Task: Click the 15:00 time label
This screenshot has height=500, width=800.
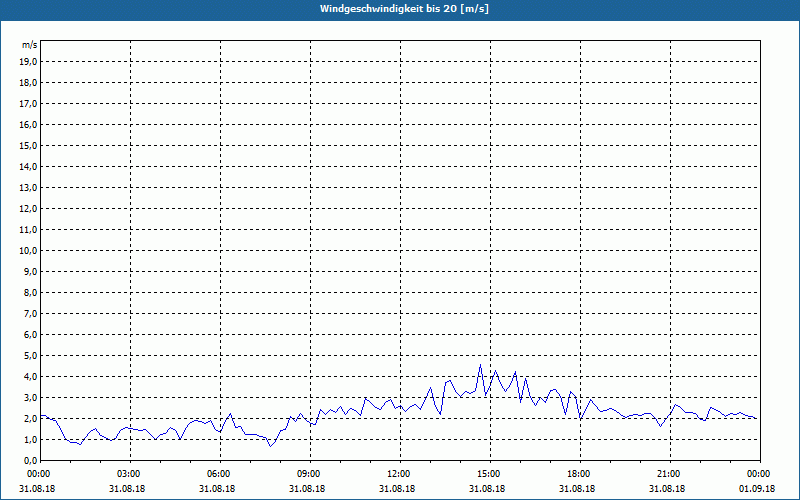Action: 490,474
